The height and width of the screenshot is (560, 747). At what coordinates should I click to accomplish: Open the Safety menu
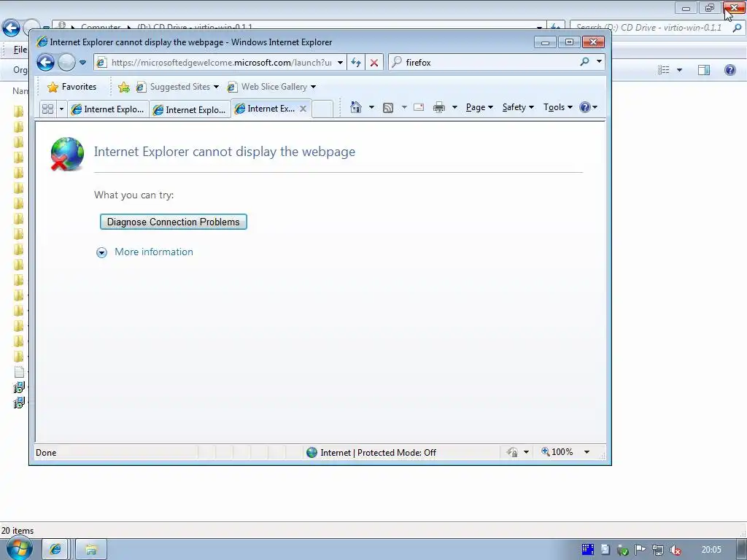(519, 107)
